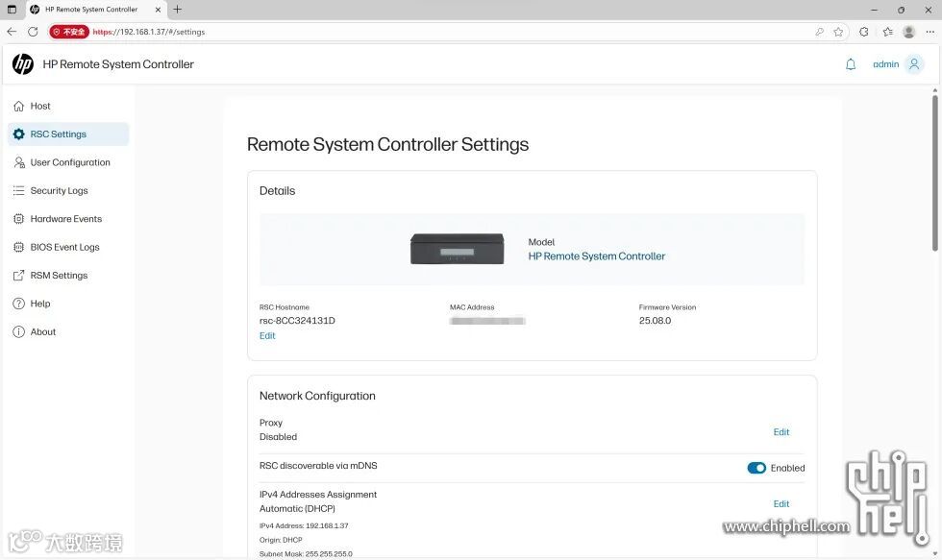Screen dimensions: 942x560
Task: Select RSC Settings in sidebar
Action: (x=68, y=134)
